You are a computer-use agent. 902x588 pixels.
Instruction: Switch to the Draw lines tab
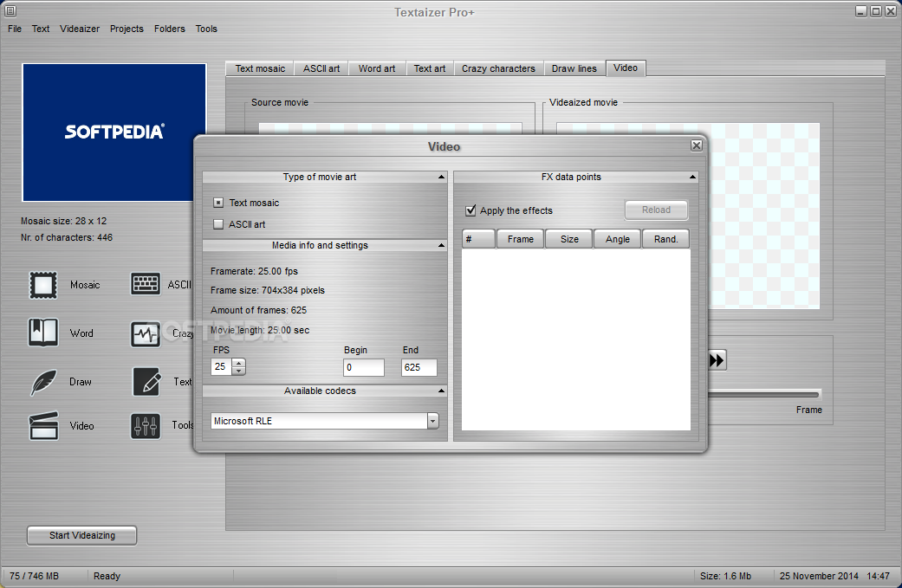[x=574, y=68]
